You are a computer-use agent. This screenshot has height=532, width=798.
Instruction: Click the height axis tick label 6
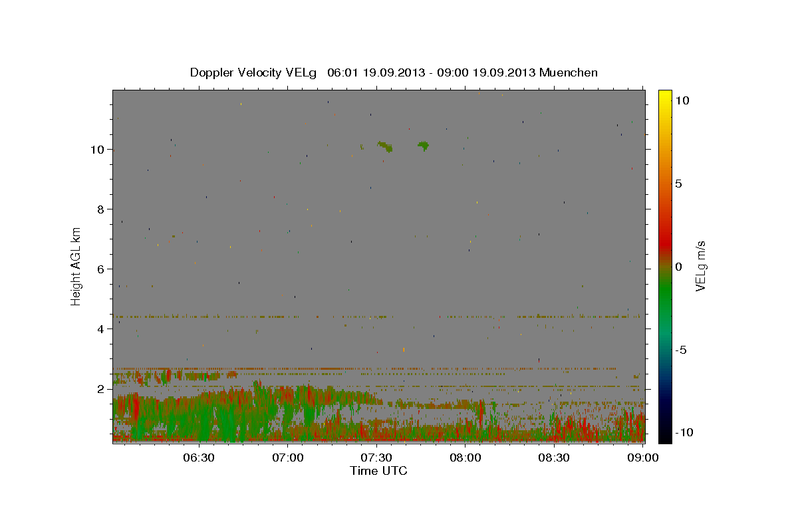pyautogui.click(x=101, y=269)
